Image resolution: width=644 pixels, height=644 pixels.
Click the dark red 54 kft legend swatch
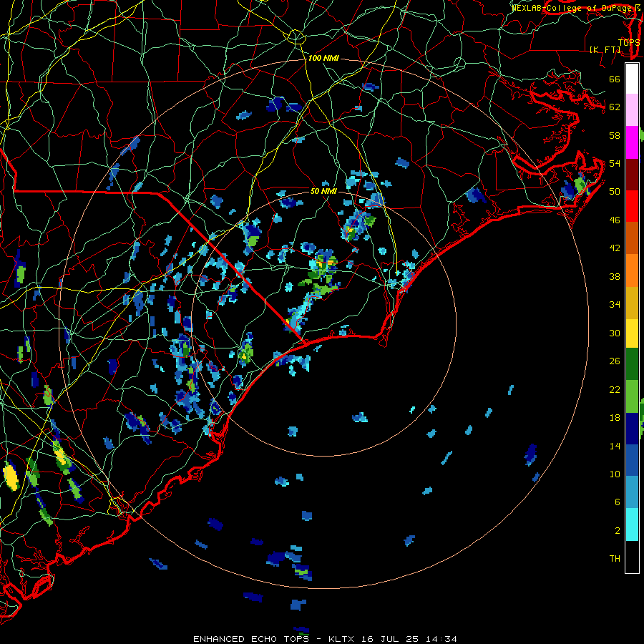coord(632,175)
